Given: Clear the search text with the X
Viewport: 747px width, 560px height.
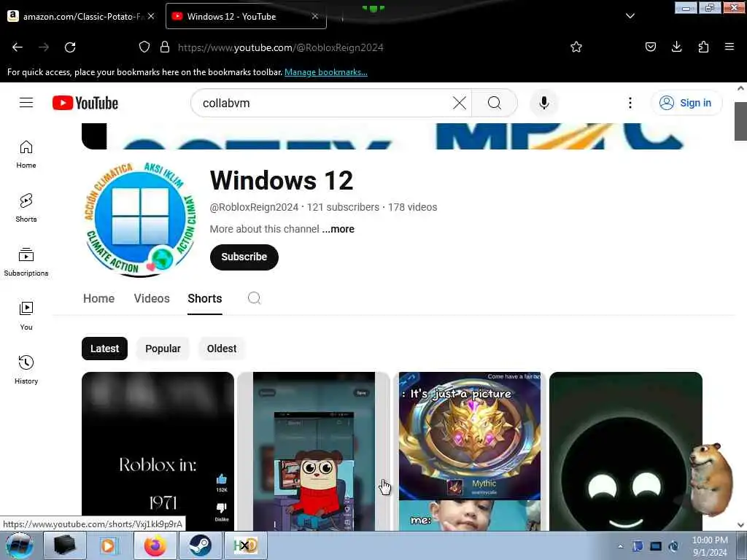Looking at the screenshot, I should pos(460,103).
